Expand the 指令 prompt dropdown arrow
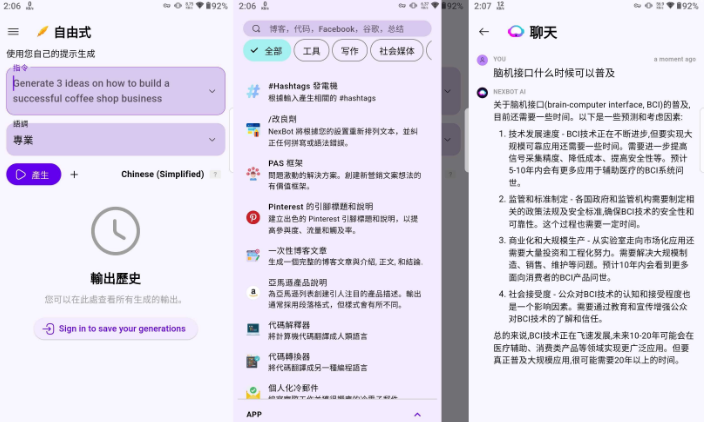Screen dimensions: 710x422 coord(212,91)
